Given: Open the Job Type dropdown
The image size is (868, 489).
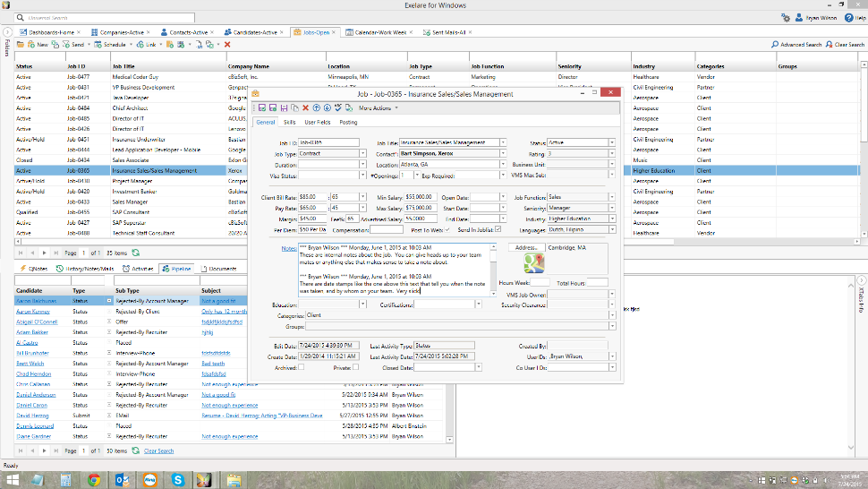Looking at the screenshot, I should point(362,153).
